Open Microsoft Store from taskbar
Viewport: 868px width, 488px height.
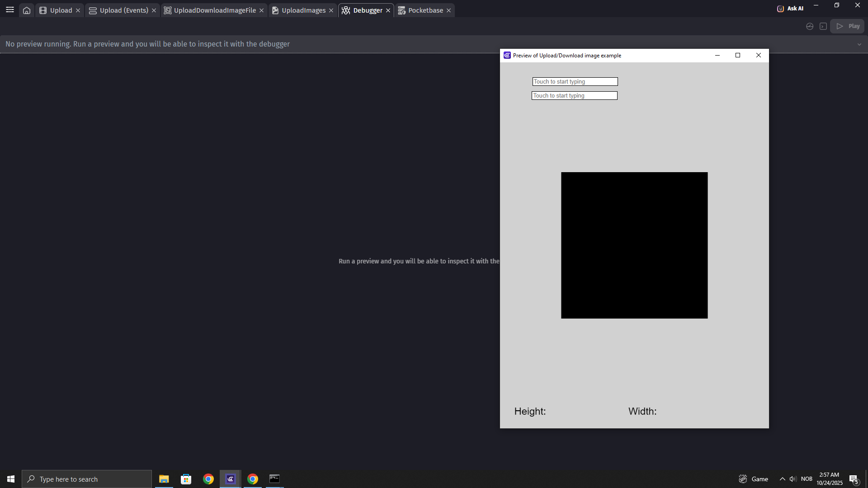pos(186,479)
